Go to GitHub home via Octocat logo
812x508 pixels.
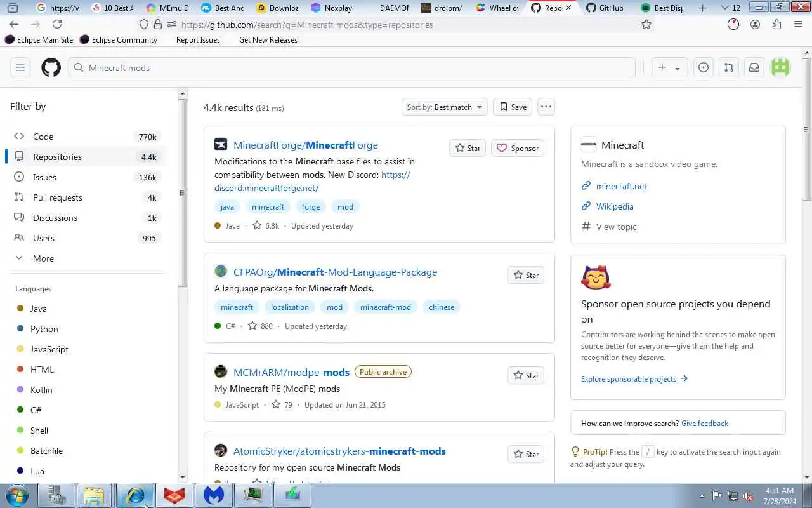51,67
